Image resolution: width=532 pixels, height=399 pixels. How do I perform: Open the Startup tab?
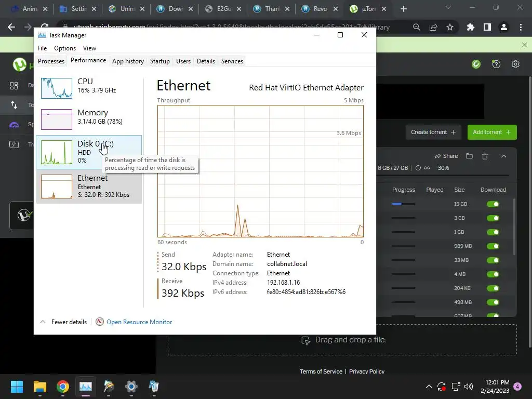(x=160, y=61)
